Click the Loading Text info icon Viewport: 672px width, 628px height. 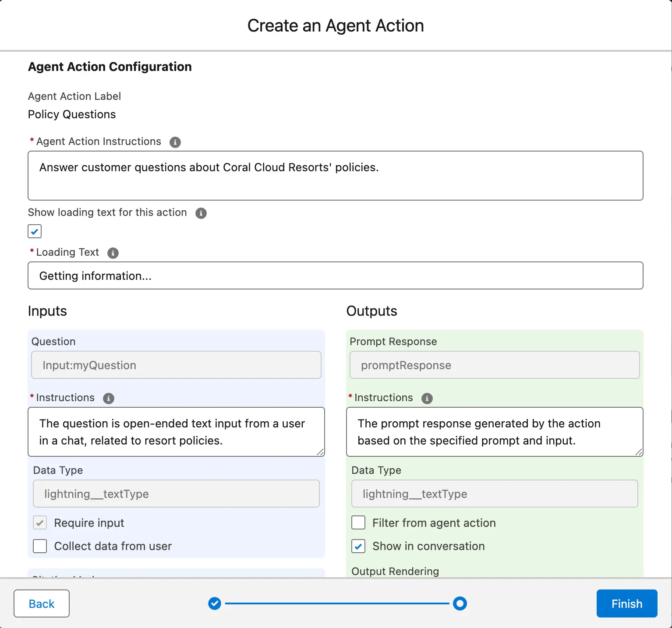[113, 253]
